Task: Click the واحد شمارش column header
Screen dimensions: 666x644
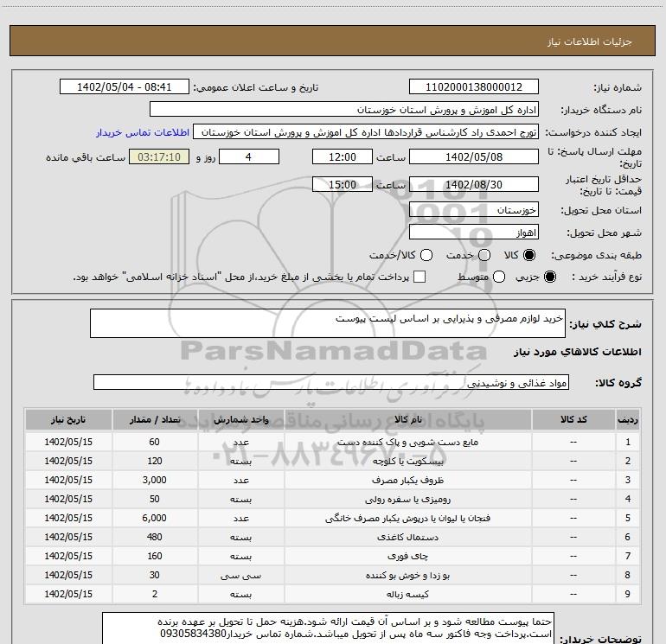Action: click(240, 419)
